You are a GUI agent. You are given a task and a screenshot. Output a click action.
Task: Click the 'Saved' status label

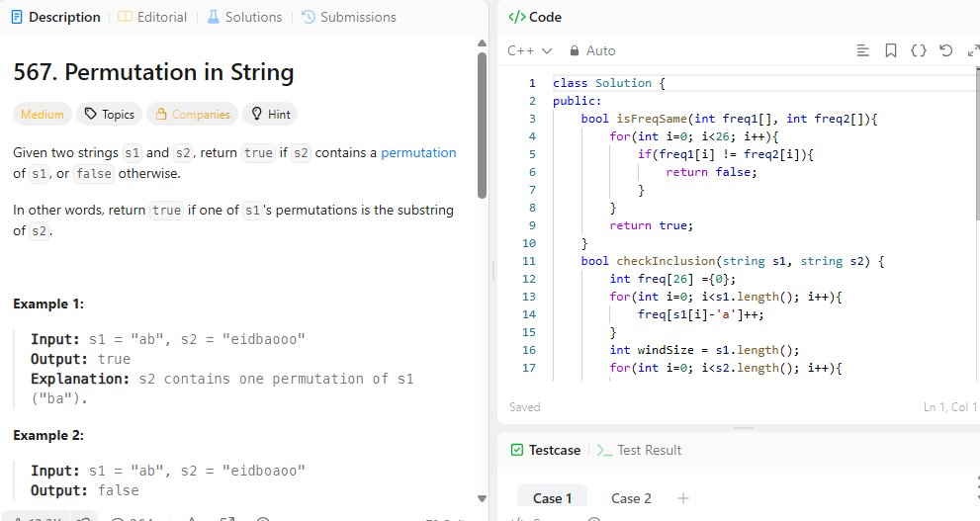[524, 406]
